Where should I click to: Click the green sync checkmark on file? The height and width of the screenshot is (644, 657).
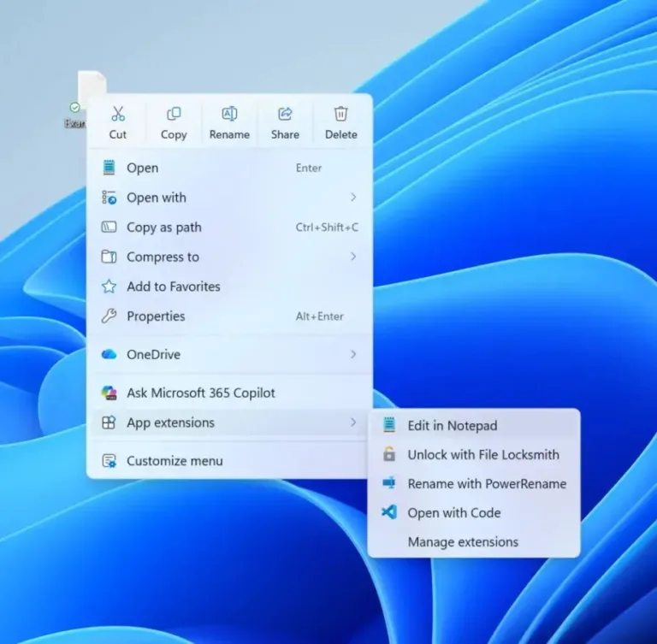coord(74,108)
